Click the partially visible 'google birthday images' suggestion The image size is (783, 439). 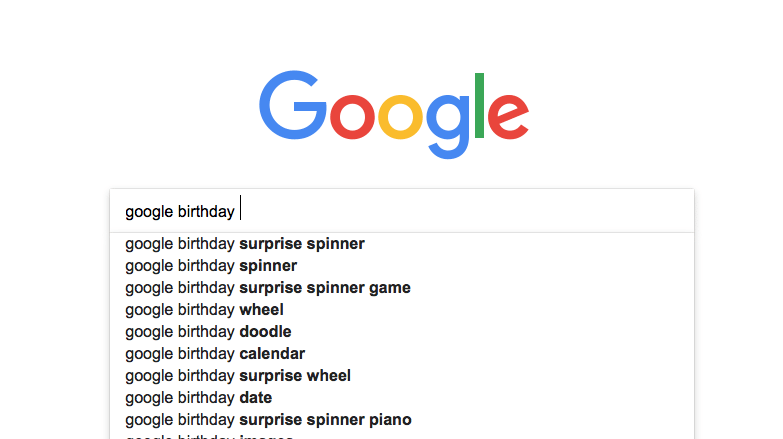point(402,436)
